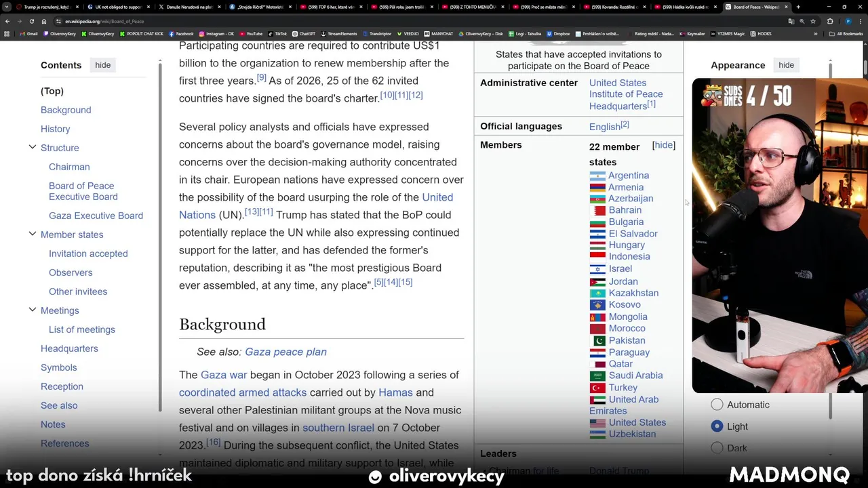This screenshot has width=868, height=488.
Task: Open the Kazakhstan member state link
Action: pos(633,293)
